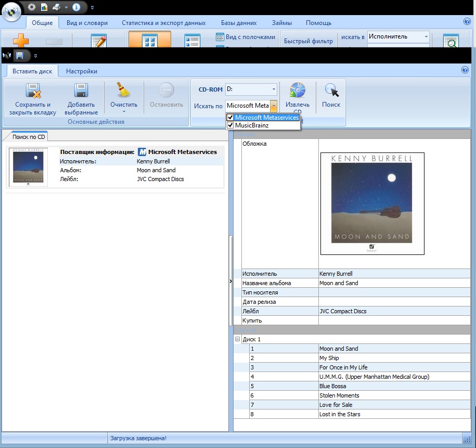Click the application orb button at top-left
Image resolution: width=476 pixels, height=448 pixels.
pyautogui.click(x=11, y=12)
